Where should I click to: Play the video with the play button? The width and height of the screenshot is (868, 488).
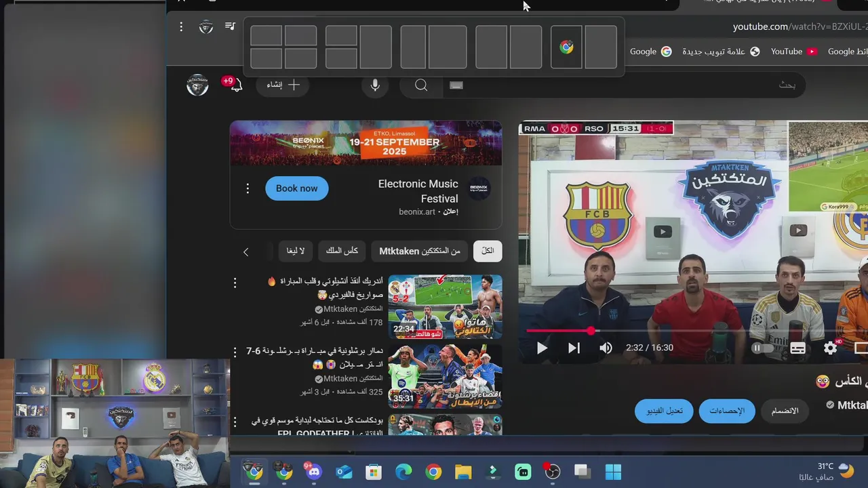[x=542, y=348]
